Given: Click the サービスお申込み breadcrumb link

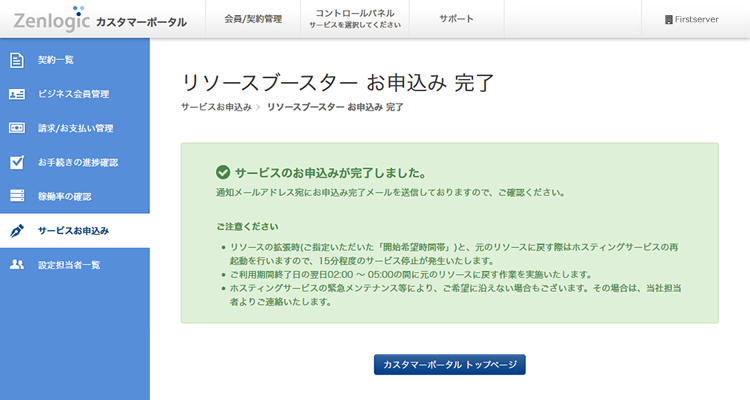Looking at the screenshot, I should (216, 107).
